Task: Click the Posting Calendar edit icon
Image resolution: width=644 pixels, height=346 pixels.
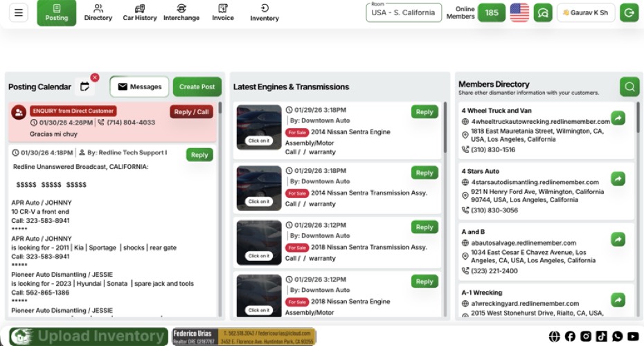Action: pos(84,86)
